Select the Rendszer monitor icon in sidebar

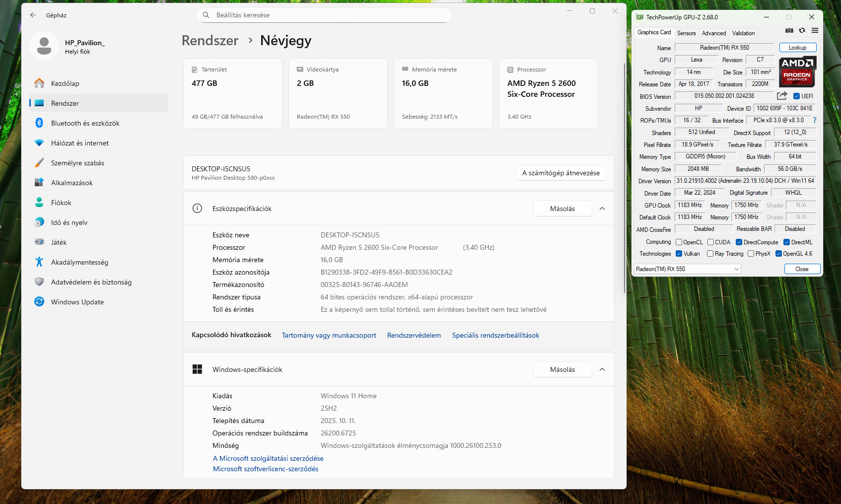pyautogui.click(x=40, y=103)
